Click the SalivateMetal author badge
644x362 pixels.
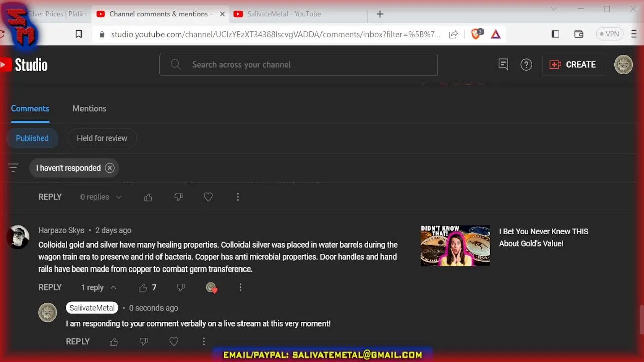point(92,308)
